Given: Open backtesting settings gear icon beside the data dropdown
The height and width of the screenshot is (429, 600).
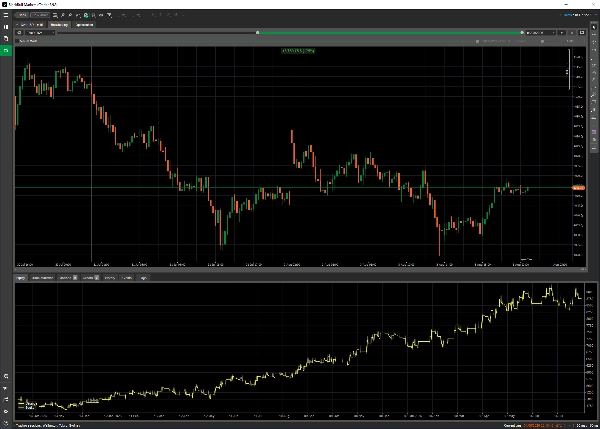Looking at the screenshot, I should [19, 33].
